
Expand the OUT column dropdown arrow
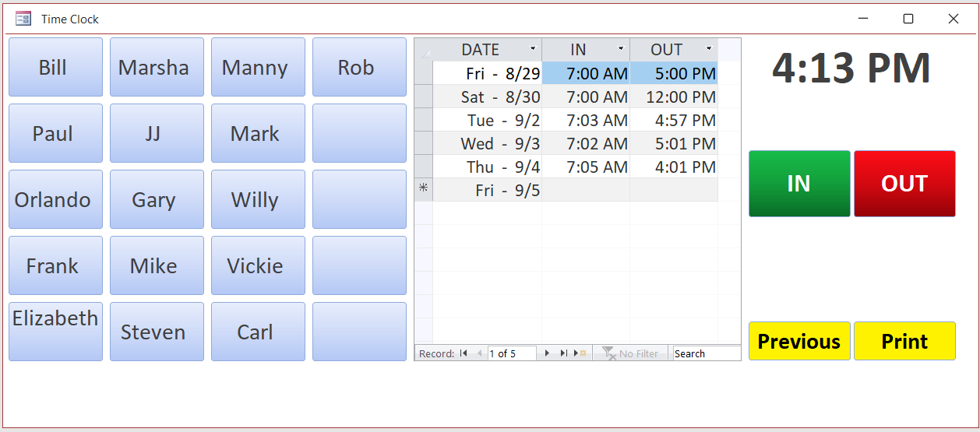coord(709,49)
